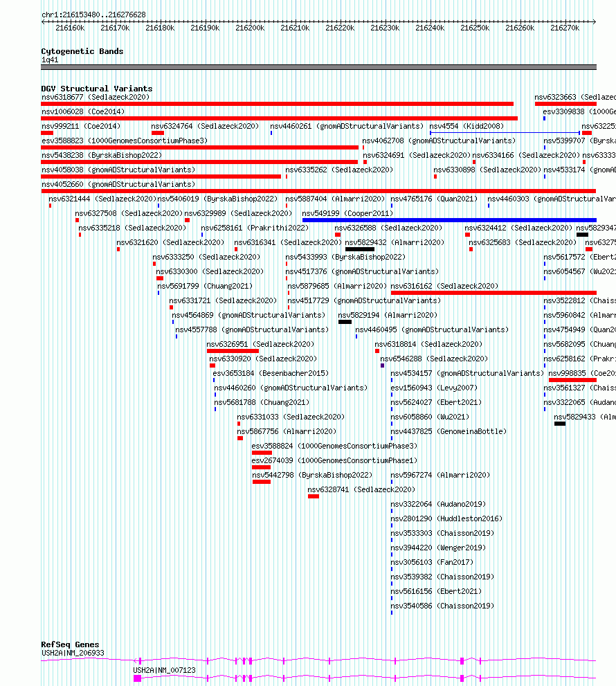The image size is (616, 686).
Task: Click the USH2A|NM_206933 gene label
Action: click(73, 653)
